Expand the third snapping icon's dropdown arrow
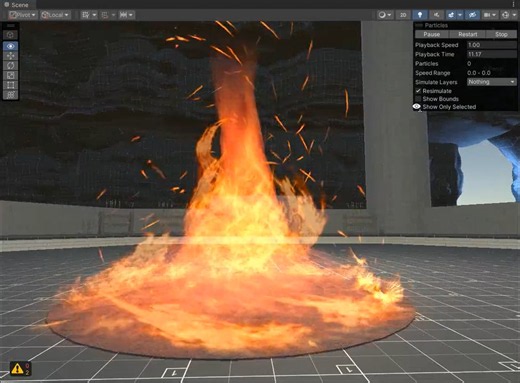 pos(131,15)
